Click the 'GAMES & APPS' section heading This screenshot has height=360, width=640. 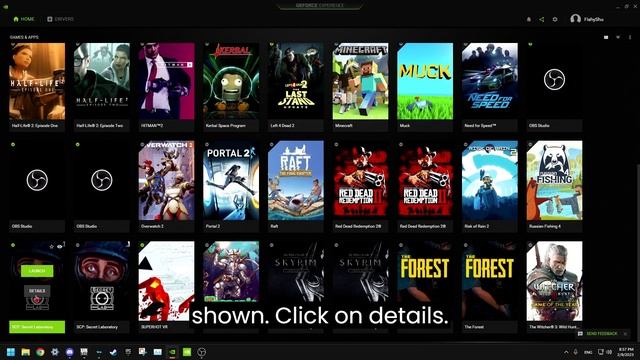tap(24, 37)
